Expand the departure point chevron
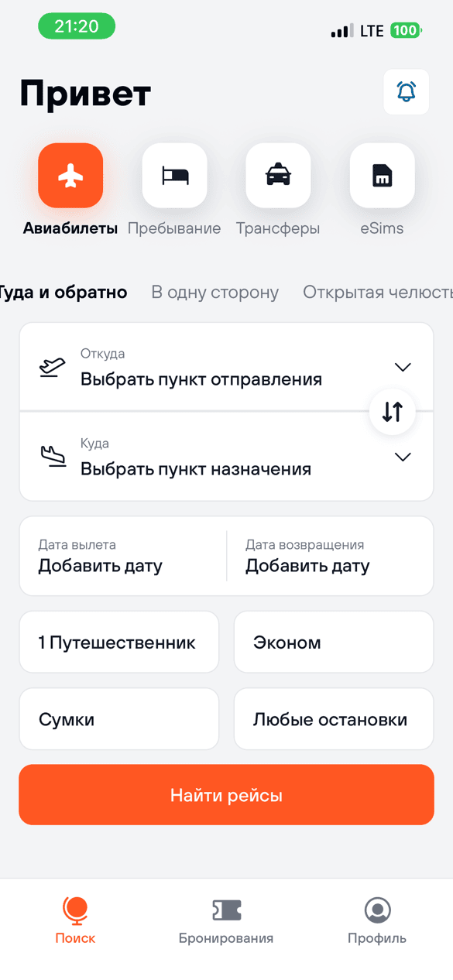This screenshot has width=453, height=980. [403, 366]
